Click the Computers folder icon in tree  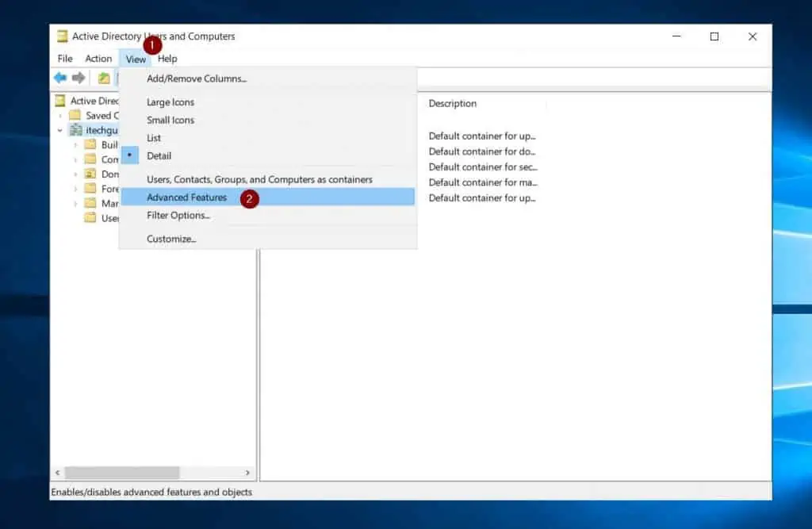pyautogui.click(x=90, y=159)
